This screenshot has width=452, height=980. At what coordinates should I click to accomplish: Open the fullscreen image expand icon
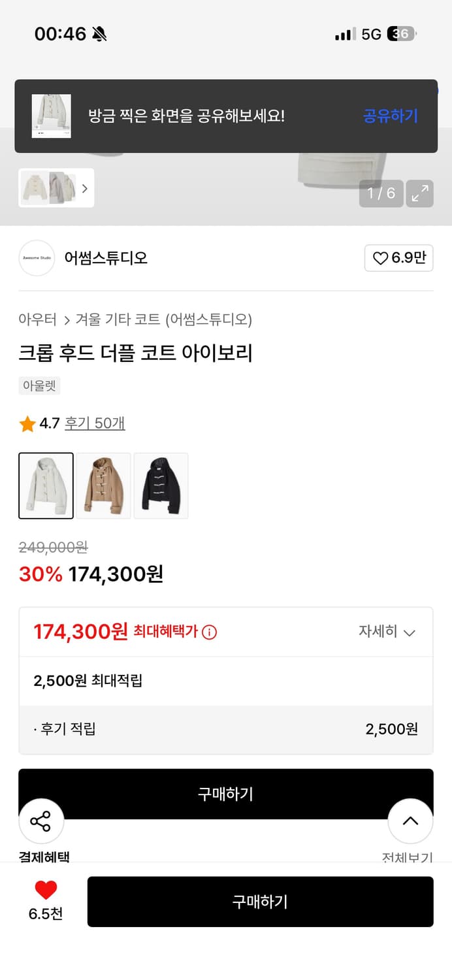click(420, 193)
